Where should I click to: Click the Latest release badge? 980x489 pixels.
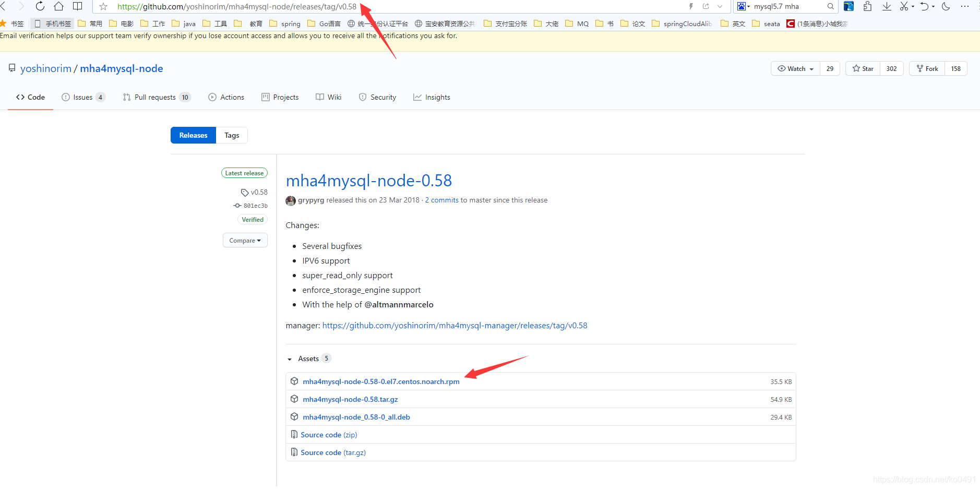point(244,173)
